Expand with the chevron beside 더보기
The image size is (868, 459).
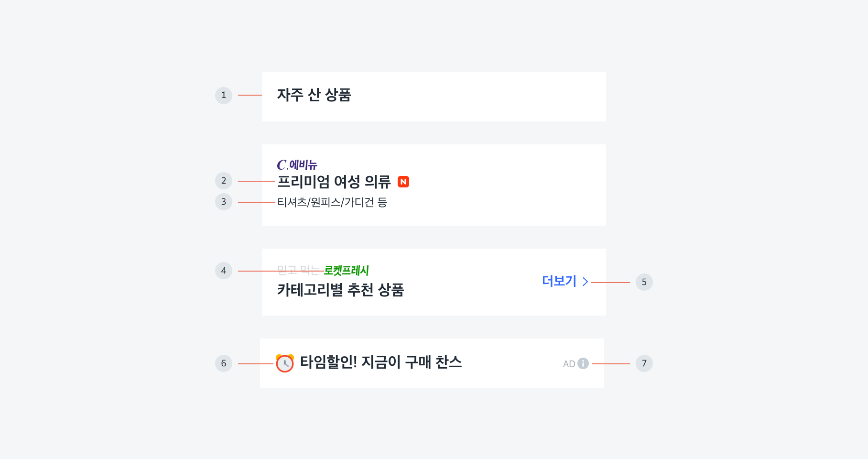pyautogui.click(x=585, y=282)
